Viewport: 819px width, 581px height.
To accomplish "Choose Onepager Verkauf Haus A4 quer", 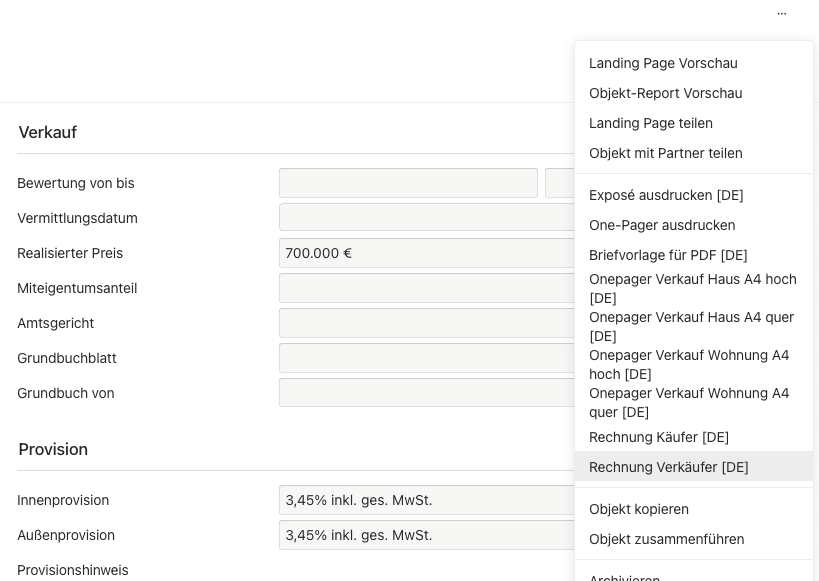I will point(691,327).
